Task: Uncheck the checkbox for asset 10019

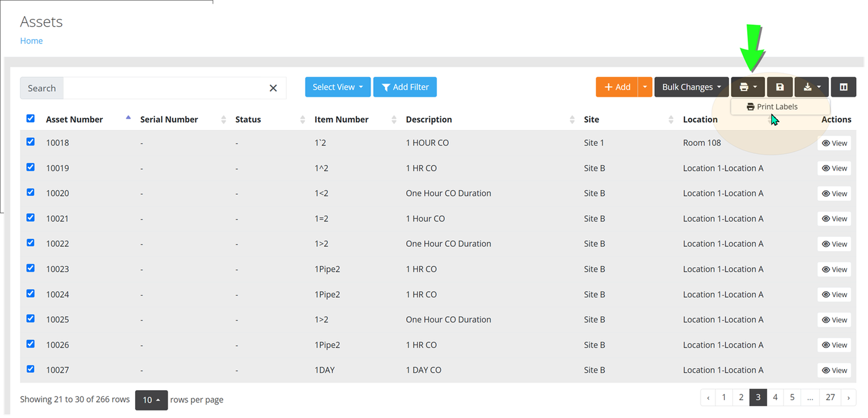Action: point(30,167)
